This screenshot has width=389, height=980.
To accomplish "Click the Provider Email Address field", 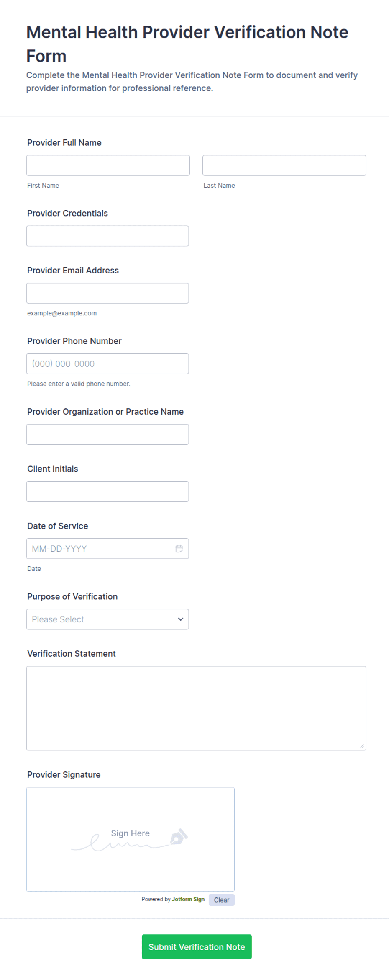I will click(107, 293).
